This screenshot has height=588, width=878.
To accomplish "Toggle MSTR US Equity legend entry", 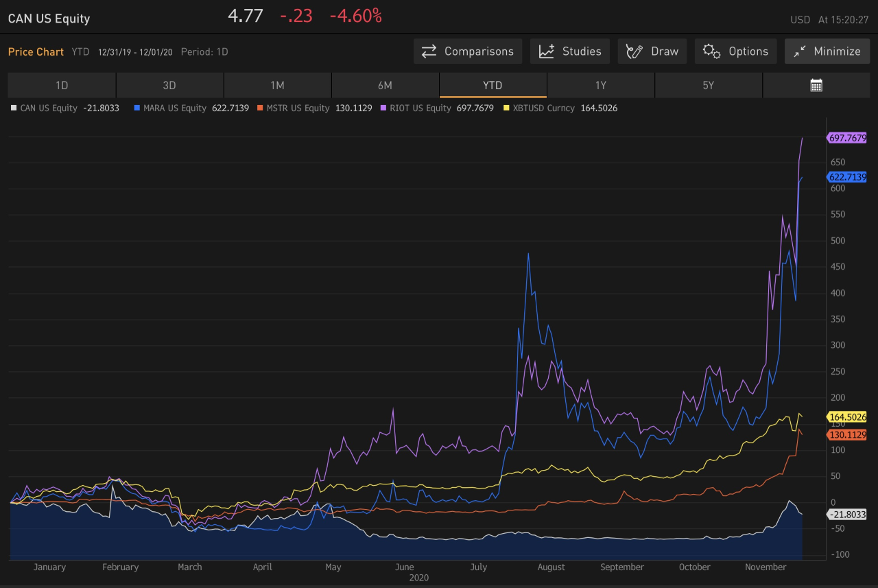I will [298, 108].
